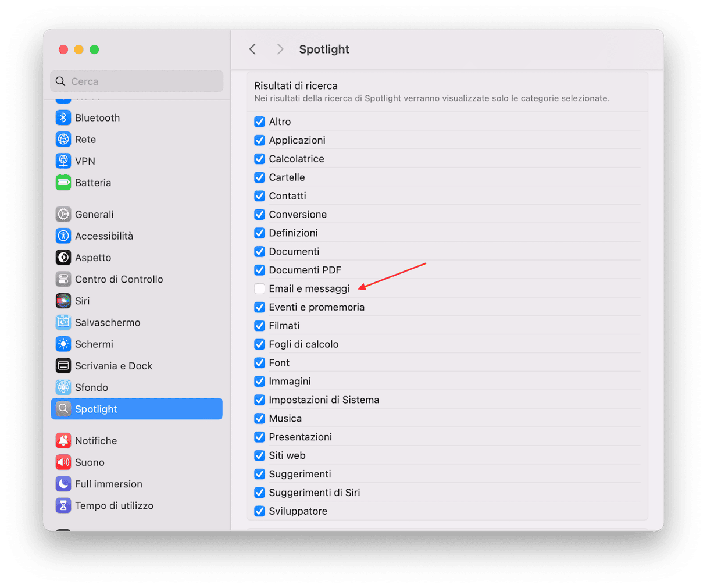This screenshot has width=707, height=588.
Task: Click inside the Cerca search field
Action: coord(137,81)
